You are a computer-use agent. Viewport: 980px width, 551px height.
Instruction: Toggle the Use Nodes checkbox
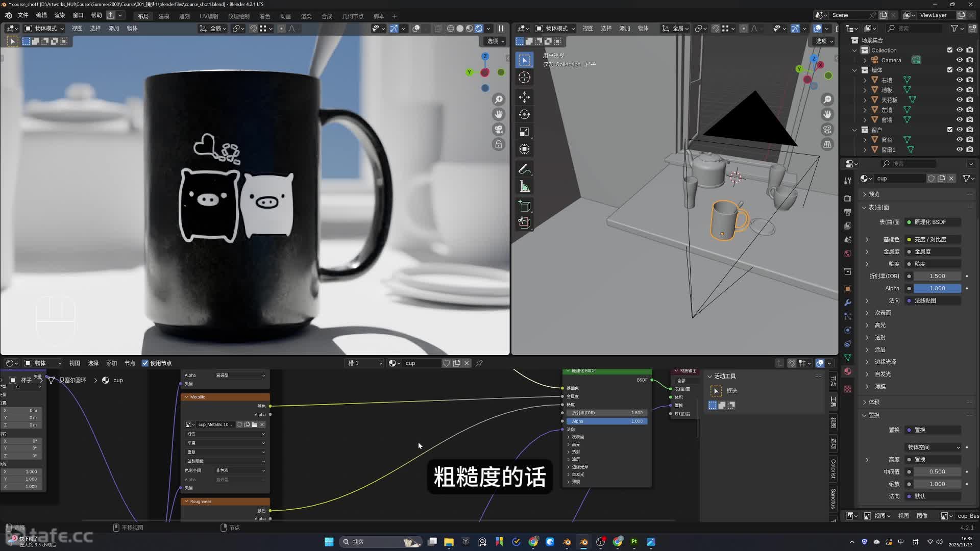click(x=145, y=363)
